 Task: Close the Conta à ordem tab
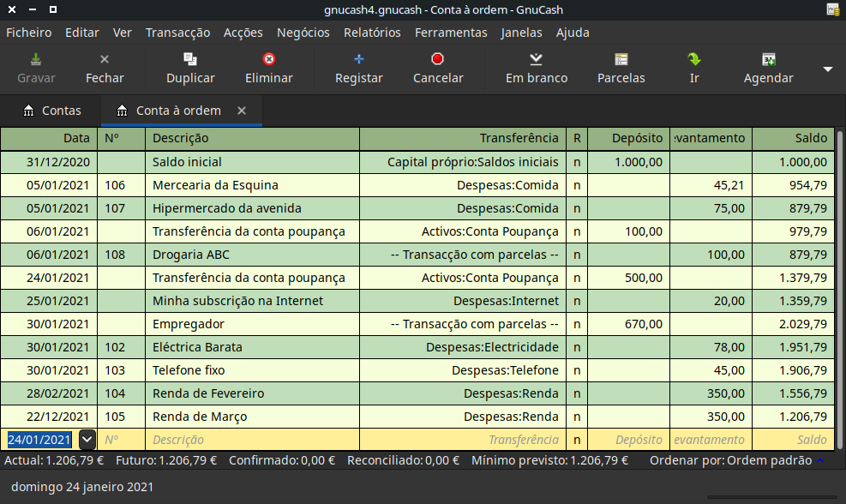[x=241, y=110]
